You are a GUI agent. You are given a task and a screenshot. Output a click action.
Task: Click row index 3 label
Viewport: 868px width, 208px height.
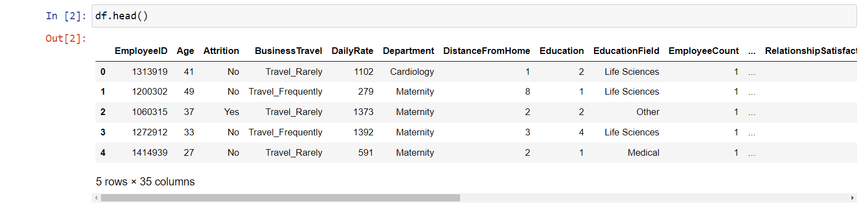coord(103,132)
